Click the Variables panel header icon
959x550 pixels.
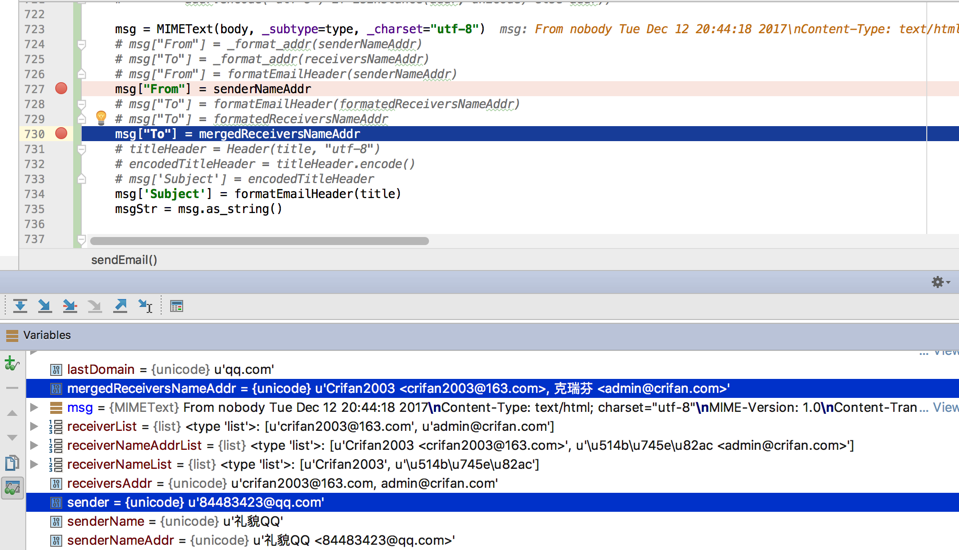(x=12, y=335)
